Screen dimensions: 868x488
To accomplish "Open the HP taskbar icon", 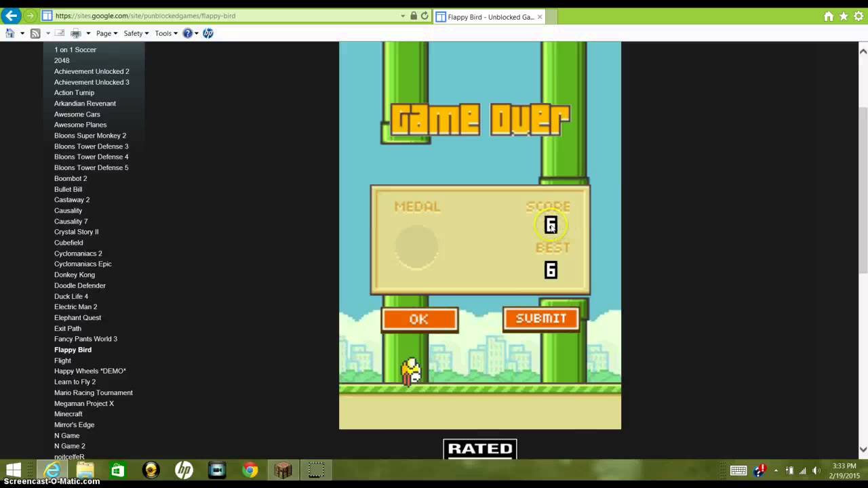I will point(184,470).
